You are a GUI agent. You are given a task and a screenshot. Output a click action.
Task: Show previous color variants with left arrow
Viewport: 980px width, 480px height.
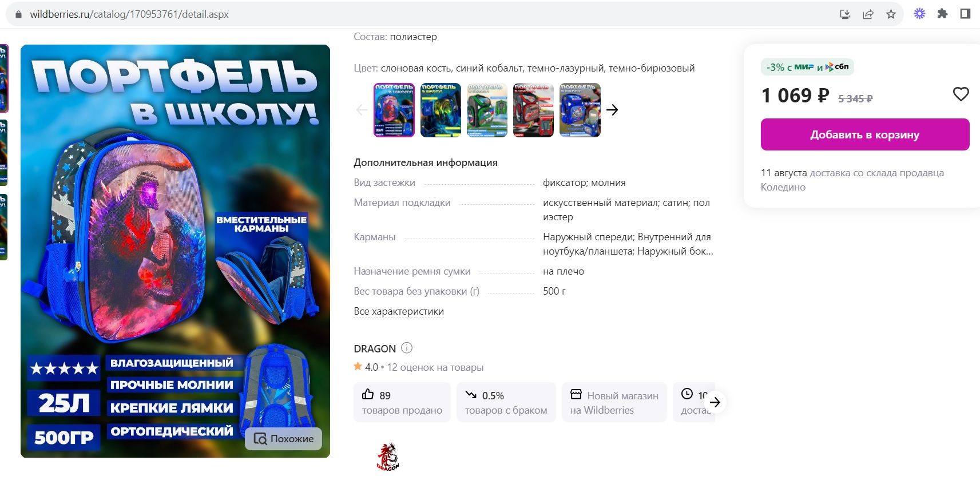362,110
